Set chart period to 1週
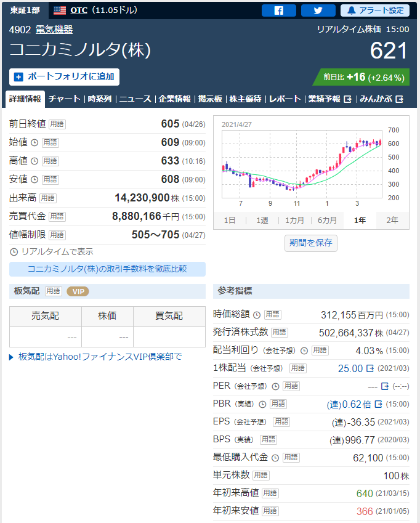This screenshot has width=420, height=523. coord(262,220)
